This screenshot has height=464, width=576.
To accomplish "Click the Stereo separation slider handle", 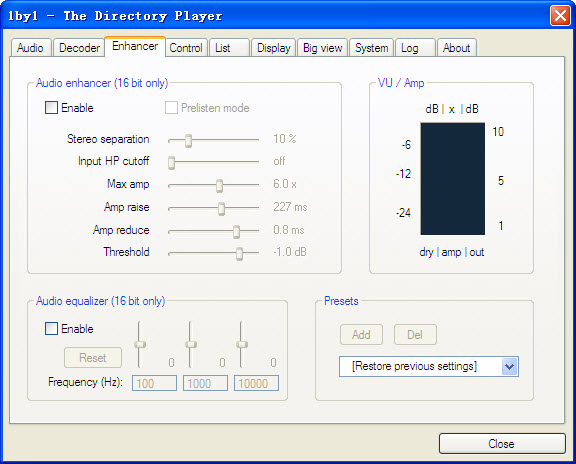I will pyautogui.click(x=188, y=140).
